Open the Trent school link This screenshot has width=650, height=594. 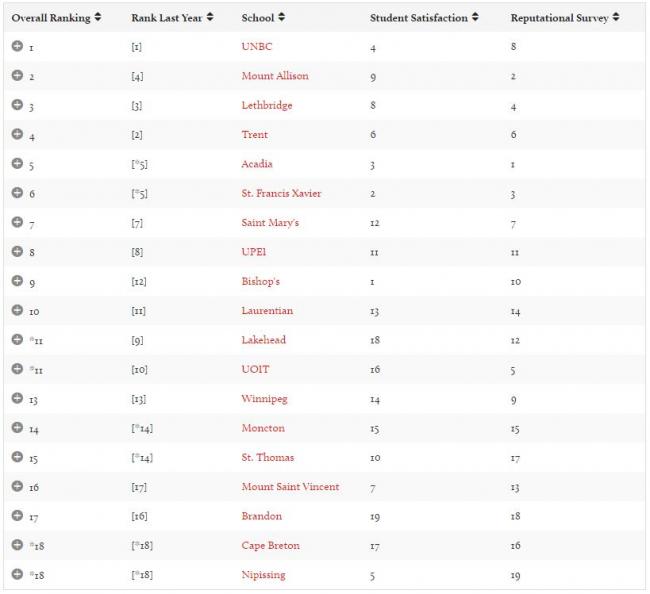click(255, 135)
